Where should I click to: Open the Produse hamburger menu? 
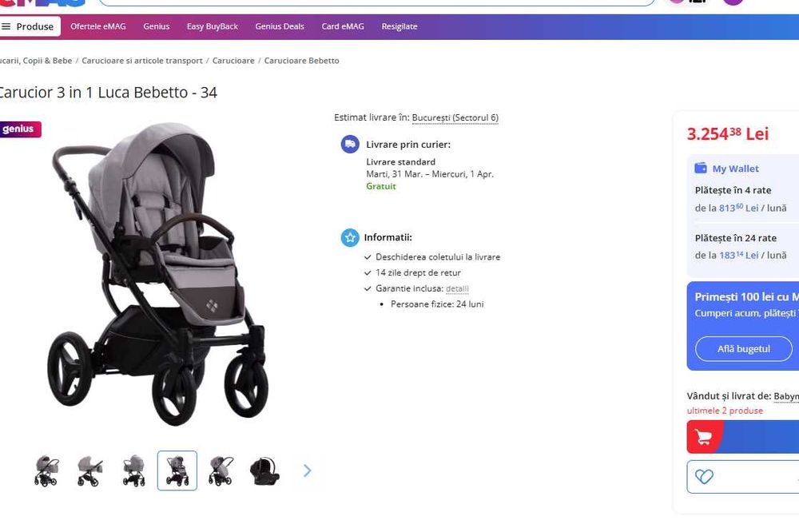(29, 26)
